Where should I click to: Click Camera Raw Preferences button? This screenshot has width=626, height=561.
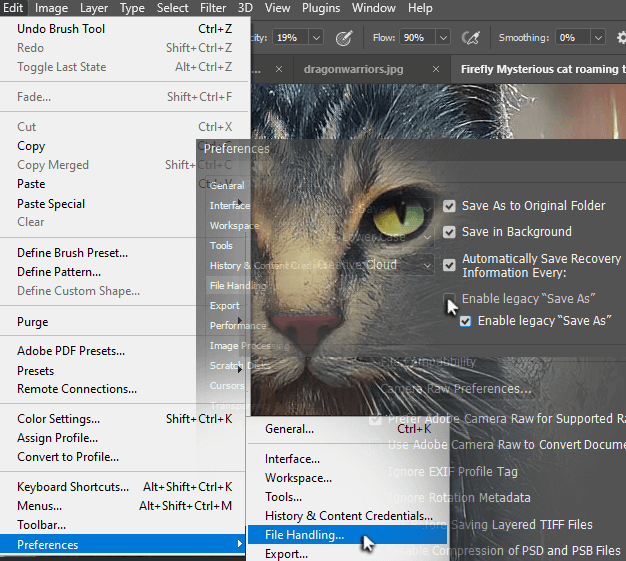456,389
